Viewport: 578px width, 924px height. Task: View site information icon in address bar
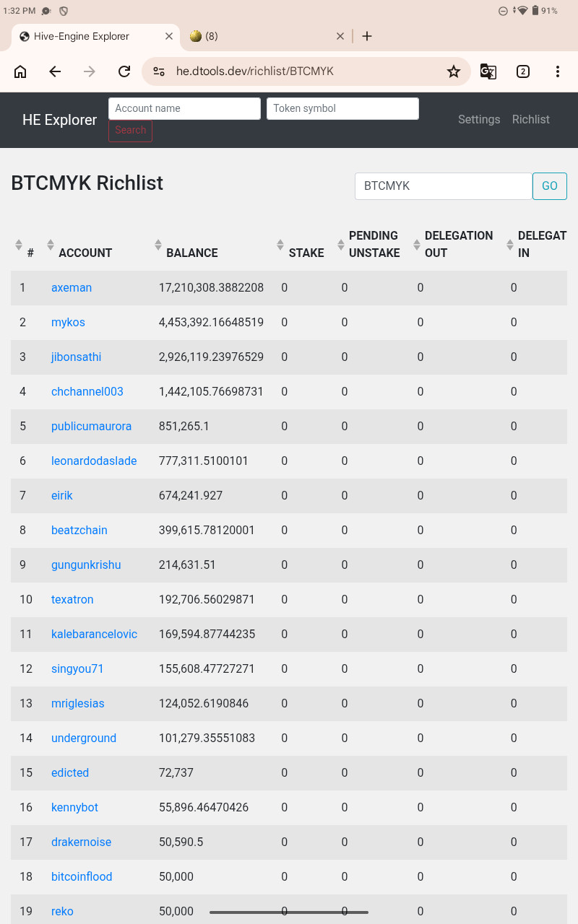click(x=159, y=71)
